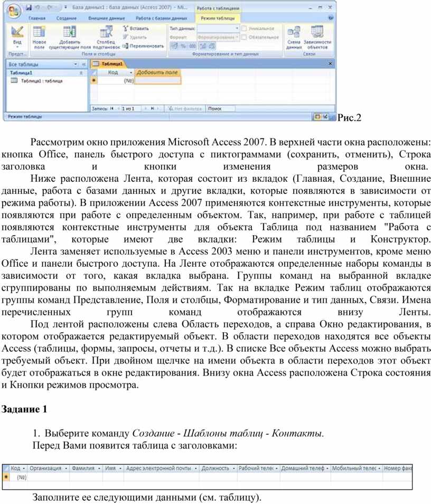
Task: Close the Таблица1 document with the X button
Action: tap(330, 63)
